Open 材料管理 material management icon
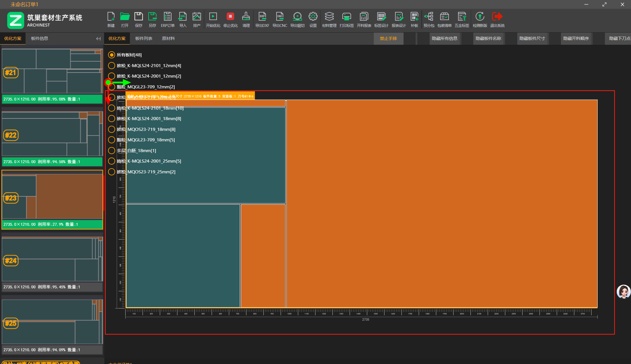 click(x=329, y=19)
